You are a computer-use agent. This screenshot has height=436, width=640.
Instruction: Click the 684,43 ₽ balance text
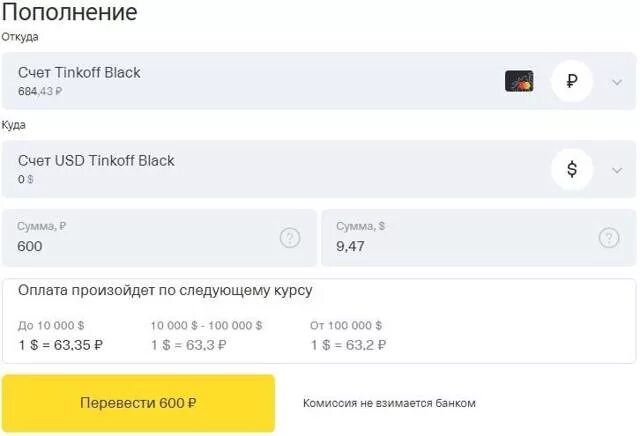point(40,91)
